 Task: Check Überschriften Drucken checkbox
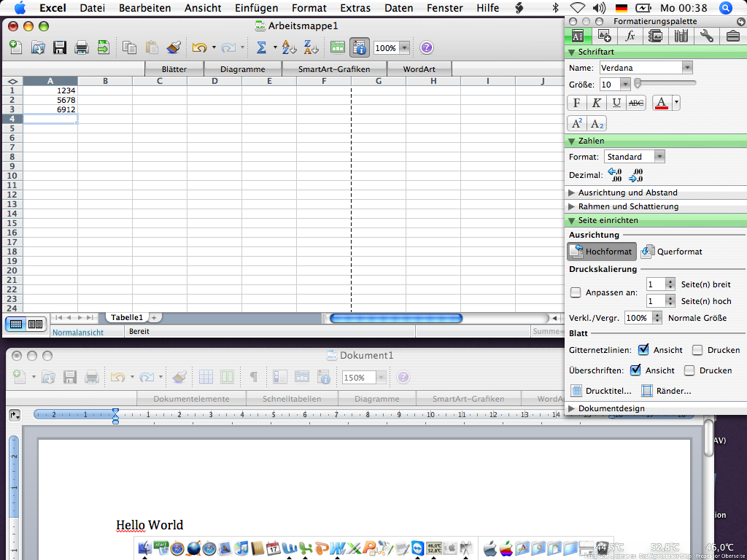click(x=689, y=370)
